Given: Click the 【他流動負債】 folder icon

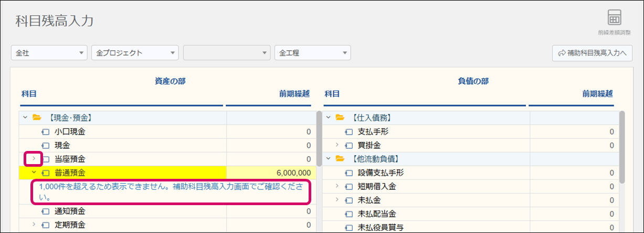Looking at the screenshot, I should (x=340, y=158).
